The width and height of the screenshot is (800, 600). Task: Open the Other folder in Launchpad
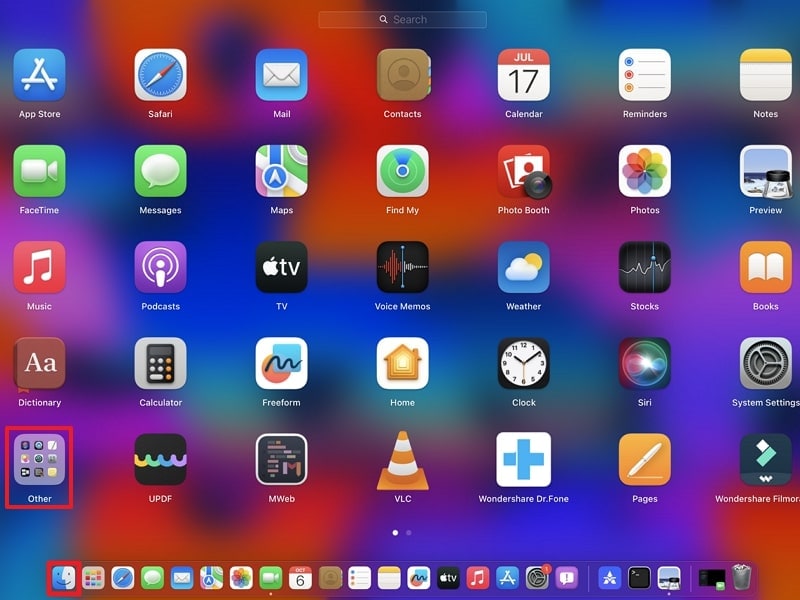39,460
